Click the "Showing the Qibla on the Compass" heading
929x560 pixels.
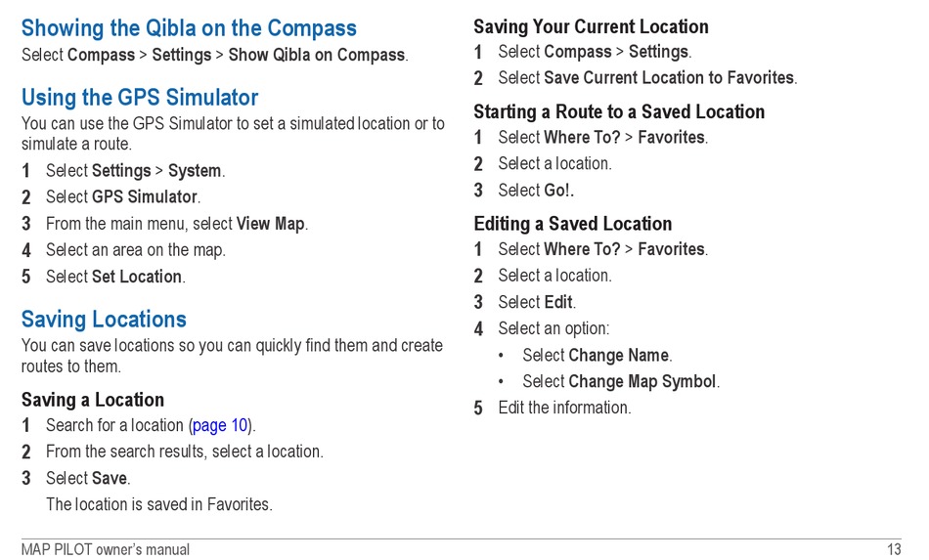189,28
